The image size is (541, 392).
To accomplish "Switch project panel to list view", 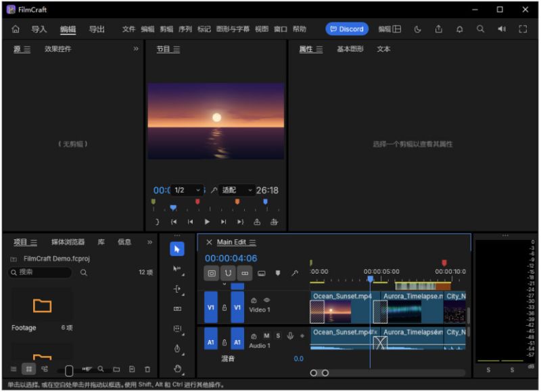I will point(14,369).
